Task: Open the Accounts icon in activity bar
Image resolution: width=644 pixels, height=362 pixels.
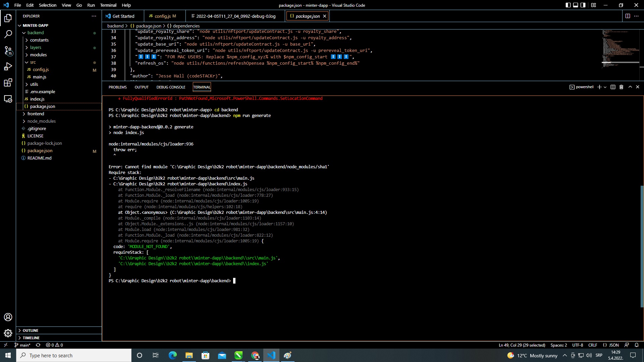Action: point(8,317)
